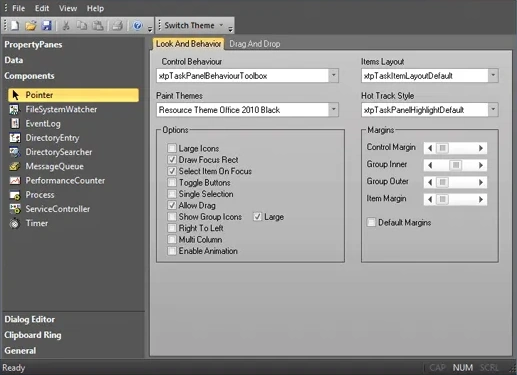This screenshot has height=375, width=517.
Task: Open the File menu
Action: [19, 8]
